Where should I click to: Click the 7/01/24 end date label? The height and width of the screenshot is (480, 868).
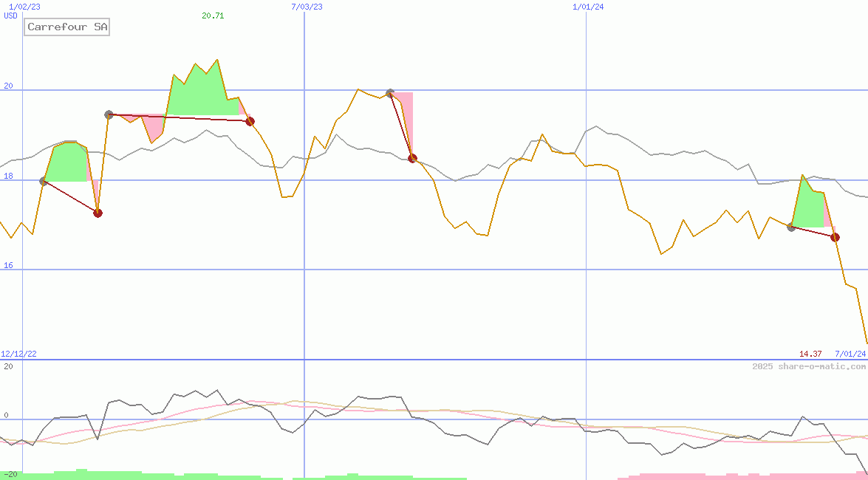click(850, 354)
